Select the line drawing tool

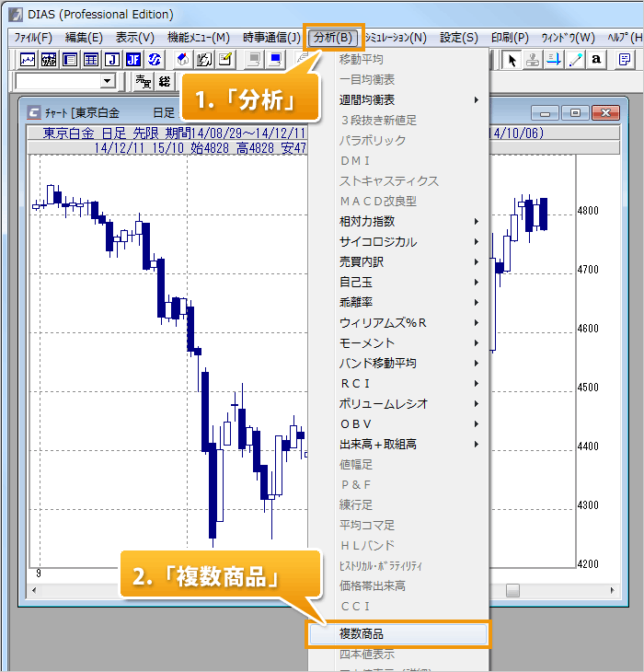pos(576,60)
